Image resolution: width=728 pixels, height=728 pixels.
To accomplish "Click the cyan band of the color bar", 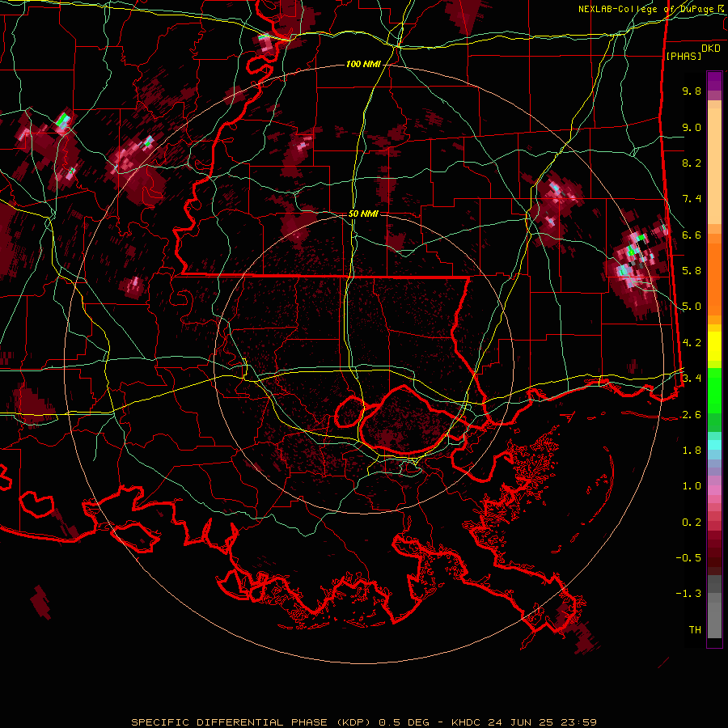I will 714,445.
